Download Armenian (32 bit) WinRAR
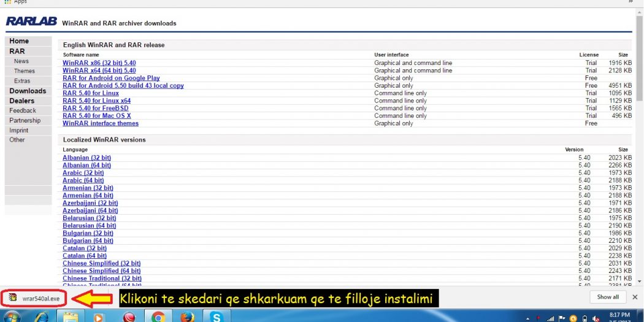Viewport: 644px width, 322px height. 88,188
